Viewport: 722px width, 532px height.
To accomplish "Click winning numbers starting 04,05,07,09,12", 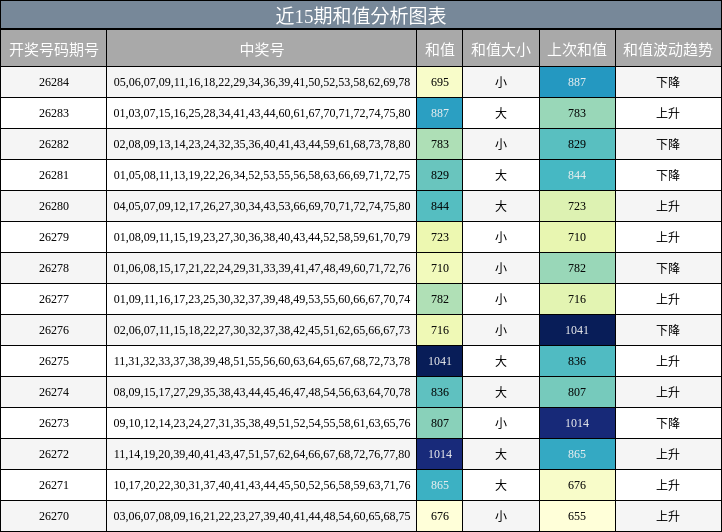I will tap(262, 206).
